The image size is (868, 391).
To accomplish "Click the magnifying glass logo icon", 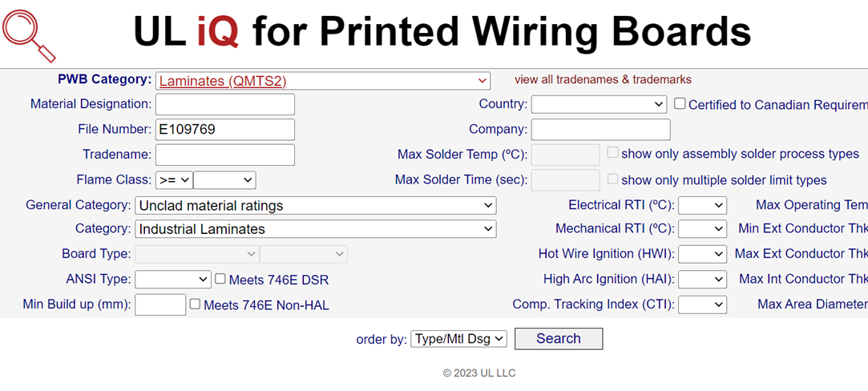I will 29,34.
